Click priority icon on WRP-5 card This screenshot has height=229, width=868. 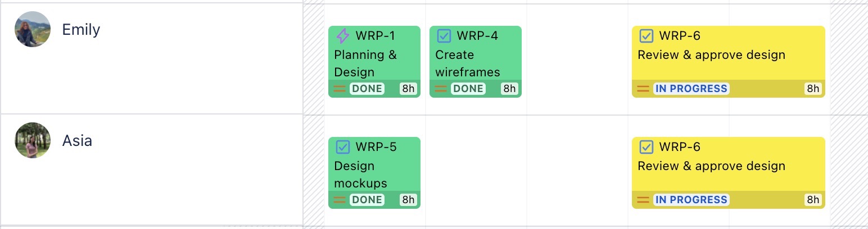340,200
